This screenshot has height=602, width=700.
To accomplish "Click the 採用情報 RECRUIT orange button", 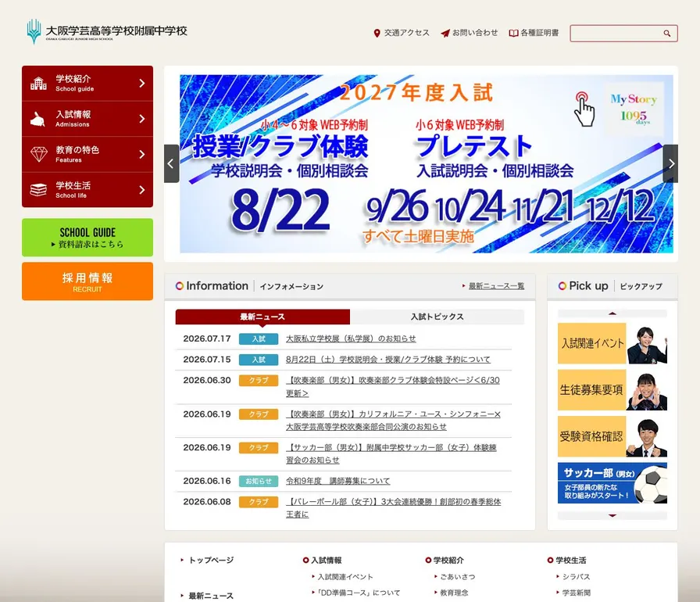I will [87, 281].
